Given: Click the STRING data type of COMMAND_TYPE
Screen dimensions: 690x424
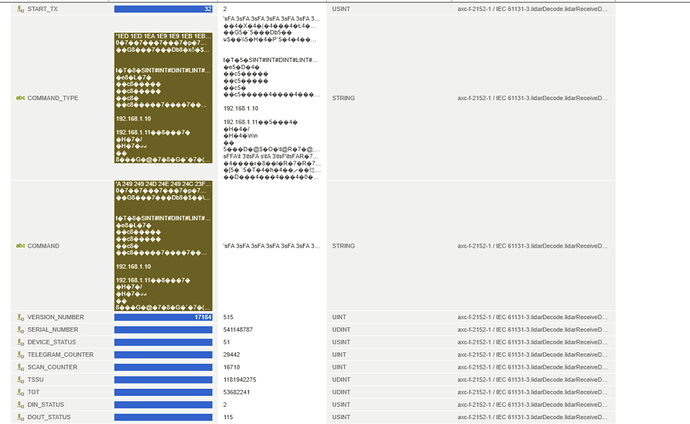Looking at the screenshot, I should (x=343, y=98).
